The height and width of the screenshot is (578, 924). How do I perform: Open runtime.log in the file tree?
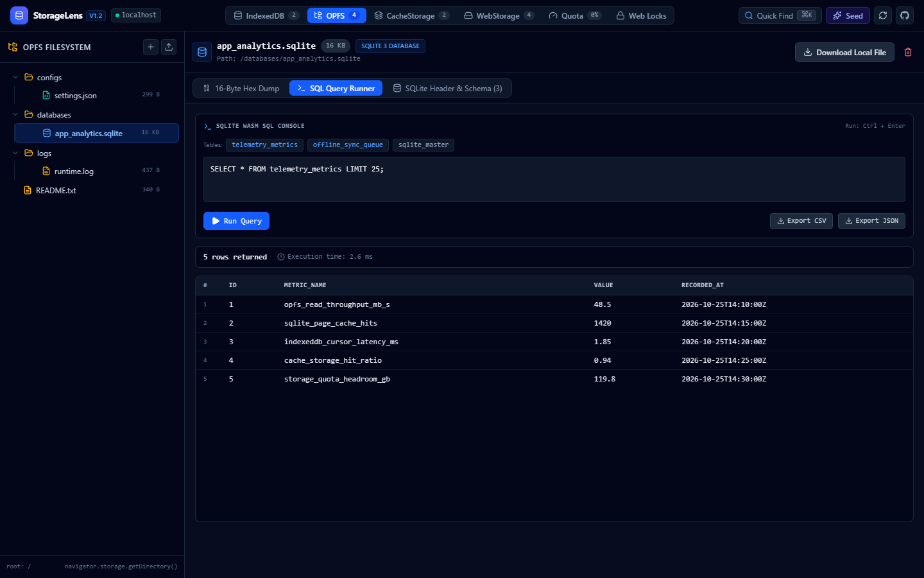coord(96,171)
